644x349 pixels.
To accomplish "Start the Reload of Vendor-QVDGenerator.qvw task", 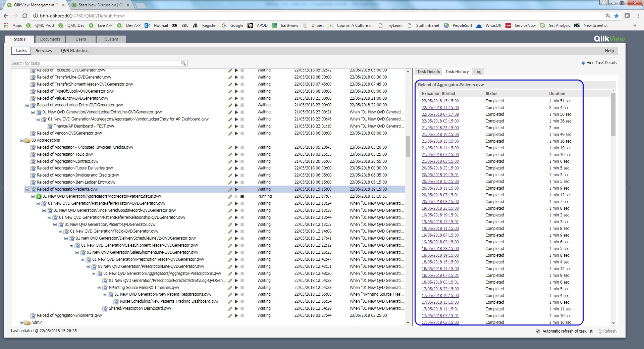I will point(236,133).
